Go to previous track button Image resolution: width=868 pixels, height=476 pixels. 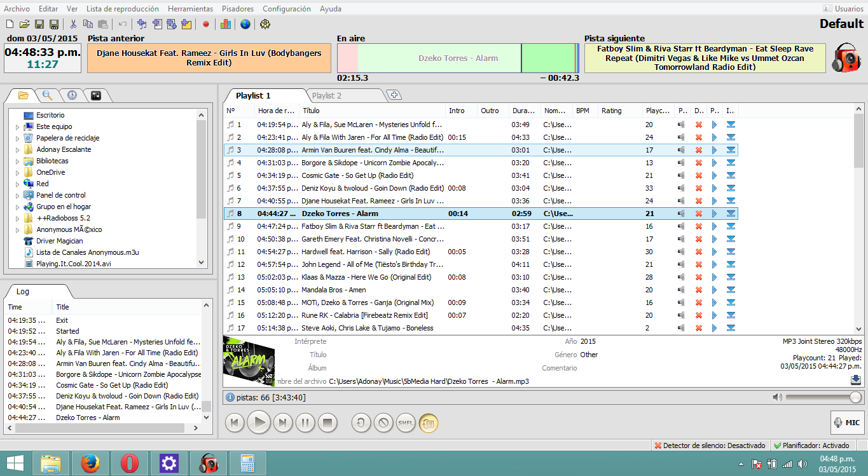coord(235,423)
